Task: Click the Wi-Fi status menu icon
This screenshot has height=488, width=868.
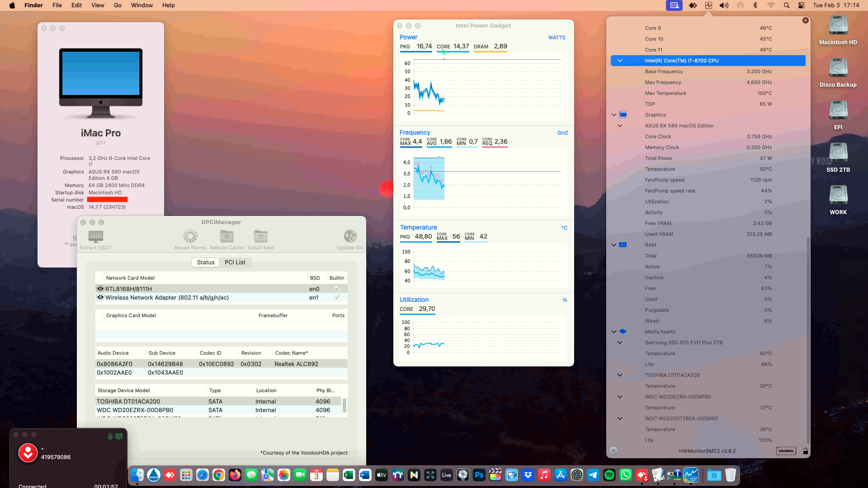Action: [771, 5]
